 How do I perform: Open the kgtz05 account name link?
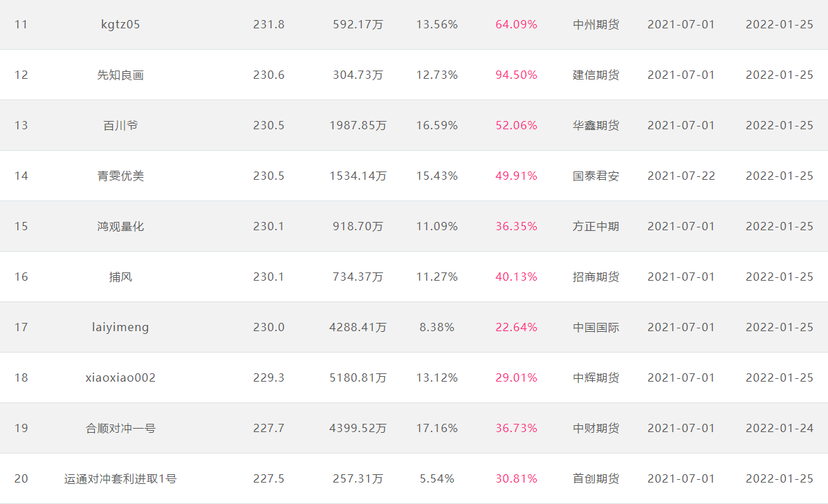(x=120, y=24)
